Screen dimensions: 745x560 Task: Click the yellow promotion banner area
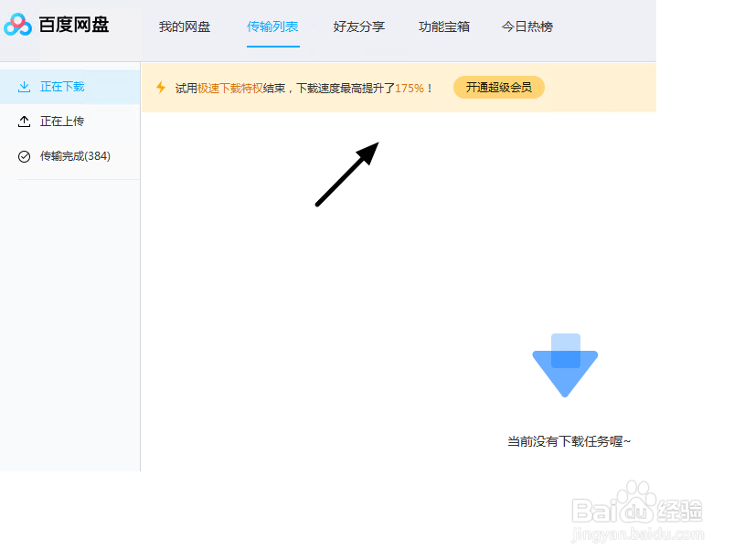click(398, 86)
